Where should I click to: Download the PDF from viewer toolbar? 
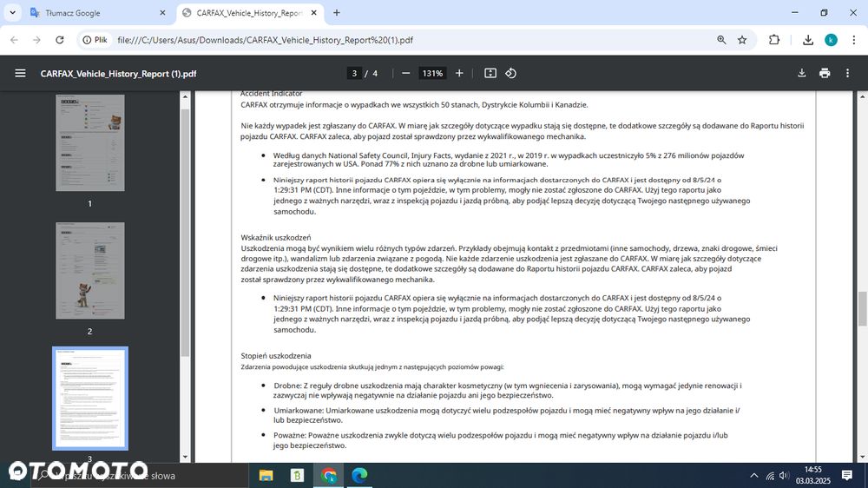[x=801, y=73]
